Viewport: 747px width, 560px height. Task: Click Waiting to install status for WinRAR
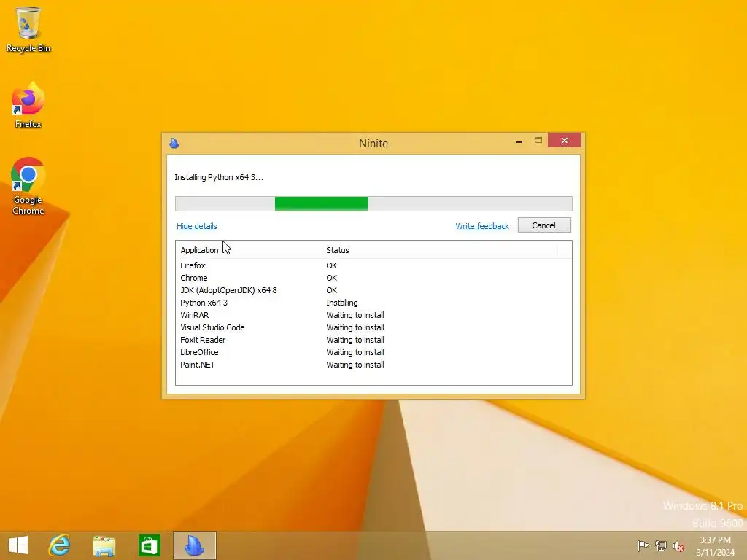(x=355, y=315)
